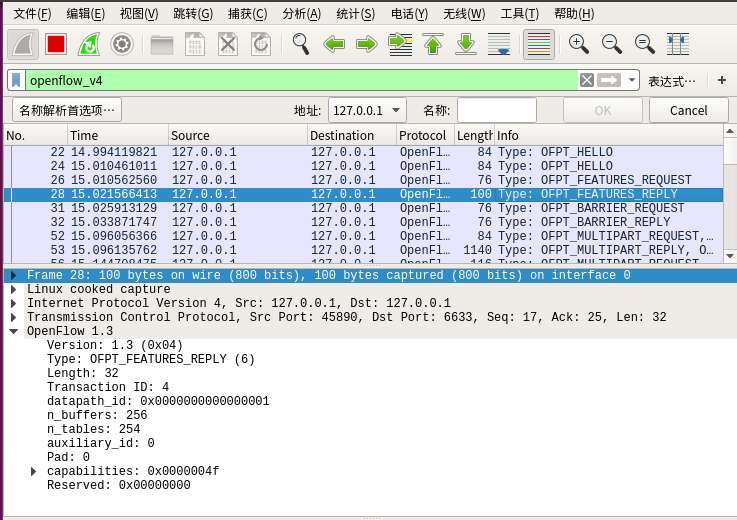The width and height of the screenshot is (737, 520).
Task: Expand capabilities: 0x0000004f node
Action: (x=33, y=471)
